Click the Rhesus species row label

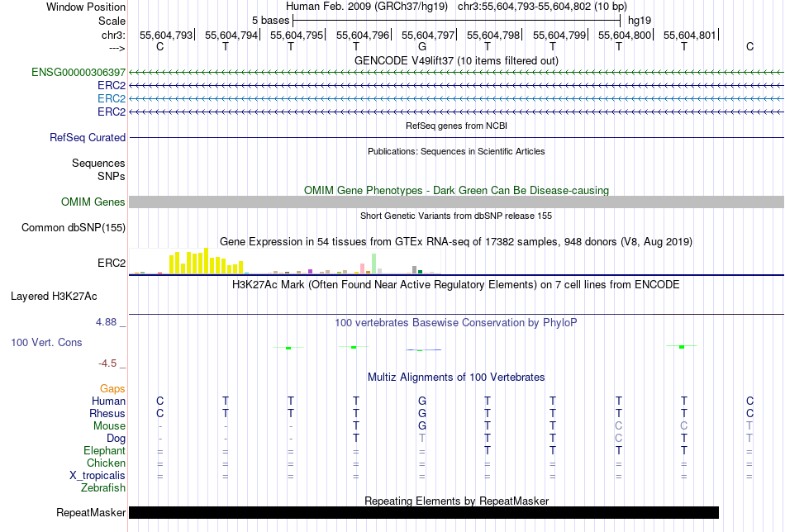[x=107, y=413]
